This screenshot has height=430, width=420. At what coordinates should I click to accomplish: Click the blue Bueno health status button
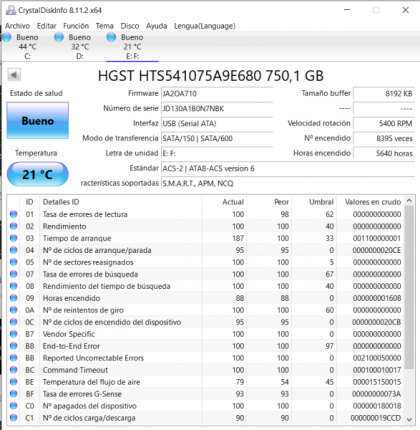click(x=38, y=120)
